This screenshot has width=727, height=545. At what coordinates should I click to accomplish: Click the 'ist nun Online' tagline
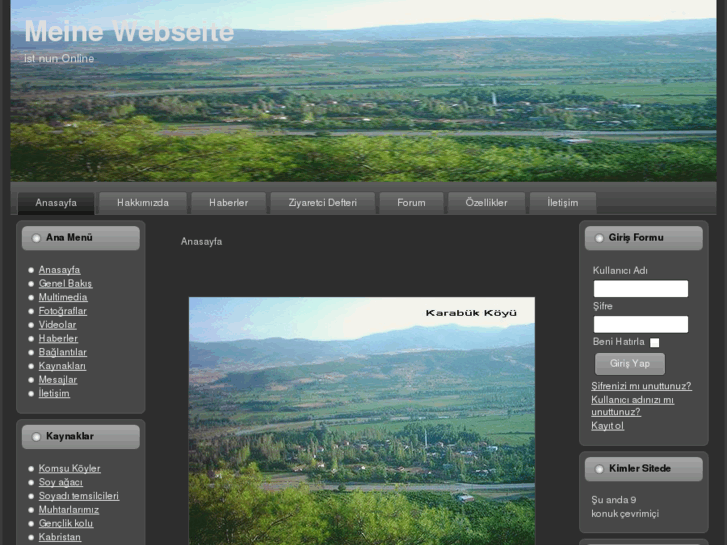point(59,58)
